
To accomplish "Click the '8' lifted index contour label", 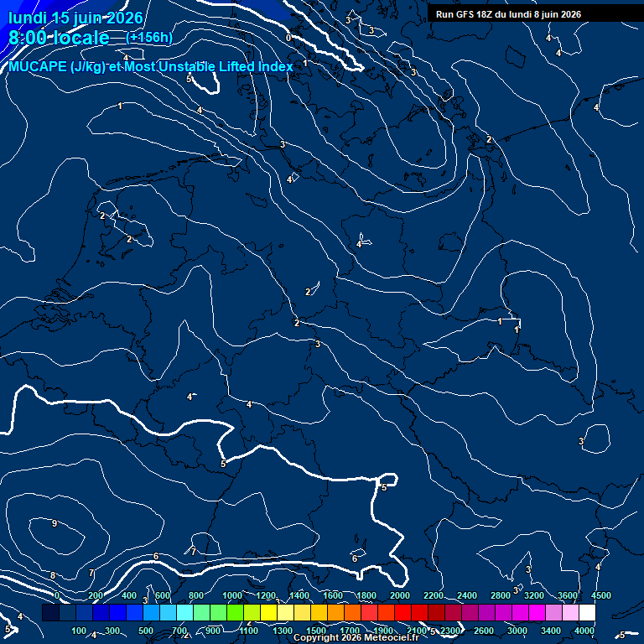I will click(53, 575).
